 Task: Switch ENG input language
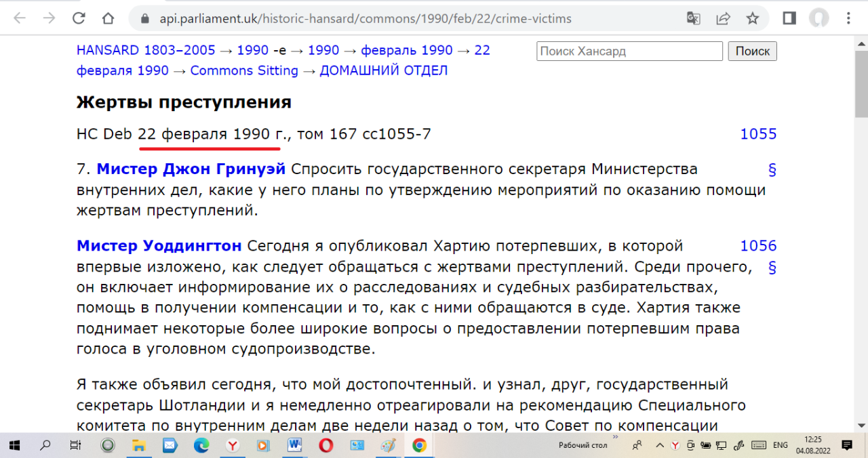781,445
